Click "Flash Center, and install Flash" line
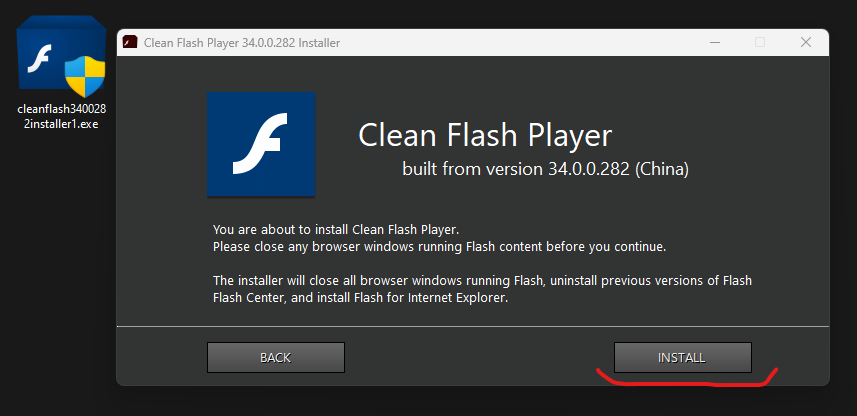The height and width of the screenshot is (416, 857). click(x=361, y=298)
